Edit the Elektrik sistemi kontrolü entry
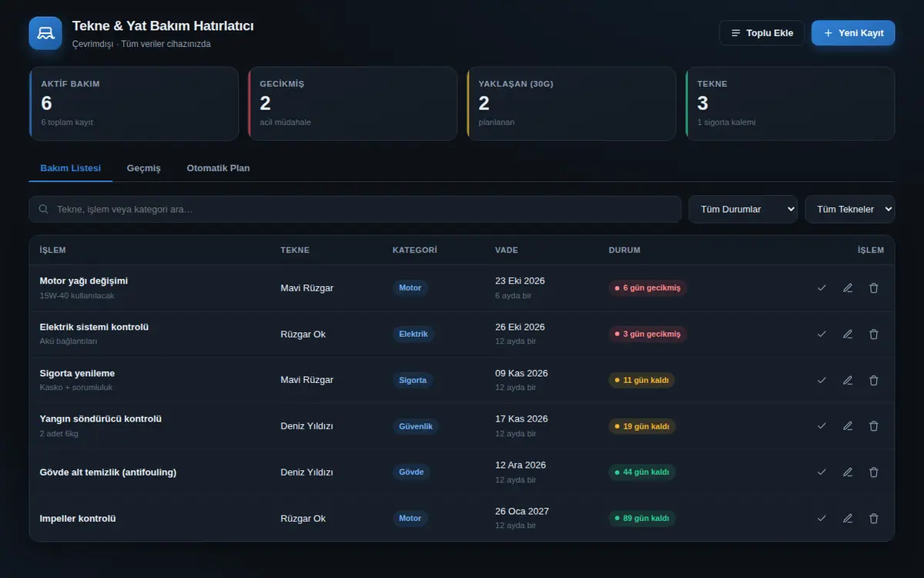Screen dimensions: 924x578 (x=848, y=334)
